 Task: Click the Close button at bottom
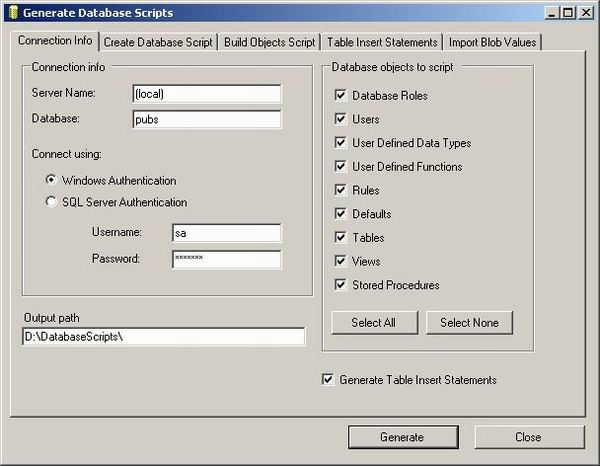(x=528, y=437)
